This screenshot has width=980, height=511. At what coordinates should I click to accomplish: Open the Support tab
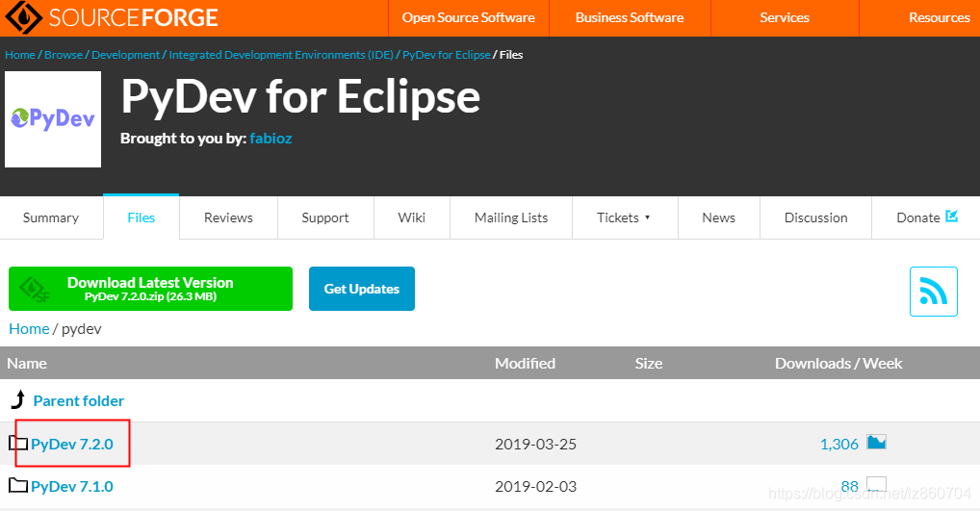pos(325,217)
